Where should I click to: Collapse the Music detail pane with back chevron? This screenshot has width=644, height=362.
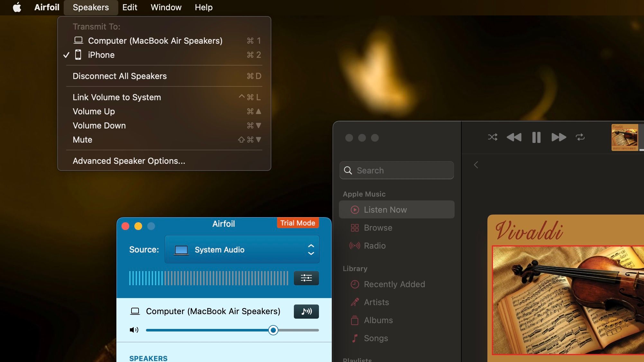tap(476, 164)
